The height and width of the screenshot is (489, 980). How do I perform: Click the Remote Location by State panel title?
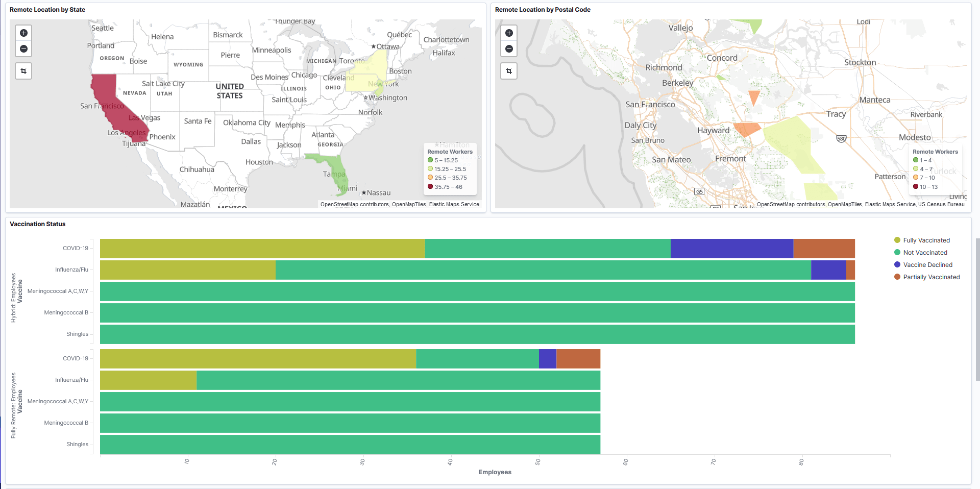47,9
